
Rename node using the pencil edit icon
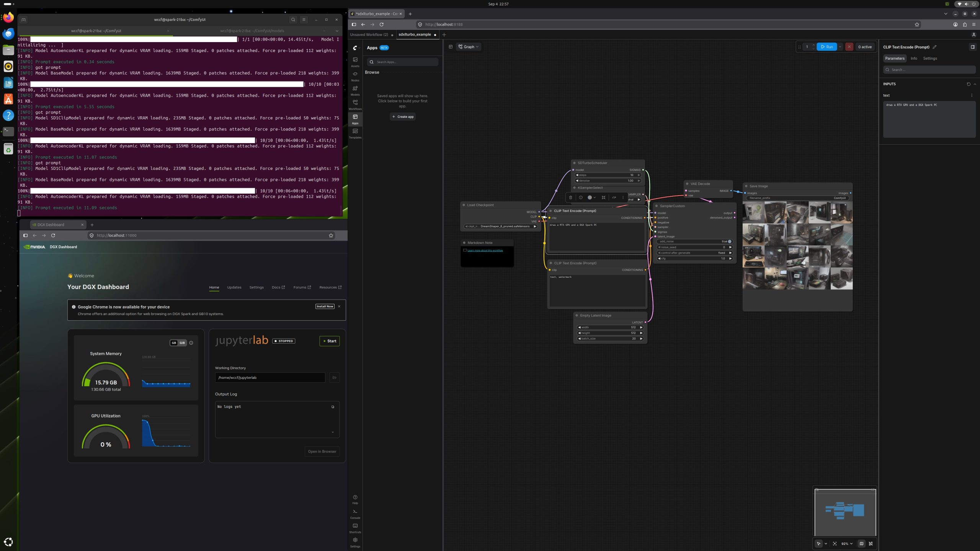point(934,47)
